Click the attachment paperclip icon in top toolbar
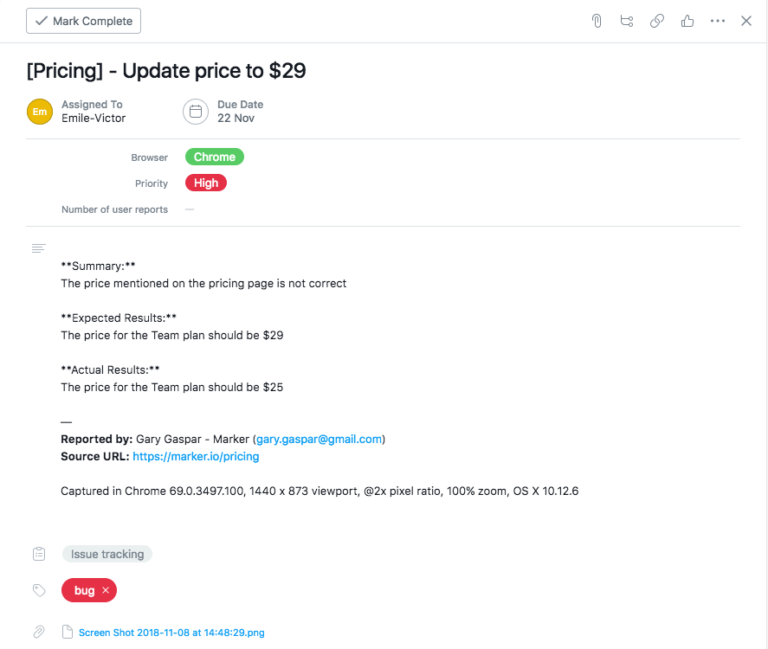Image resolution: width=768 pixels, height=649 pixels. (597, 21)
